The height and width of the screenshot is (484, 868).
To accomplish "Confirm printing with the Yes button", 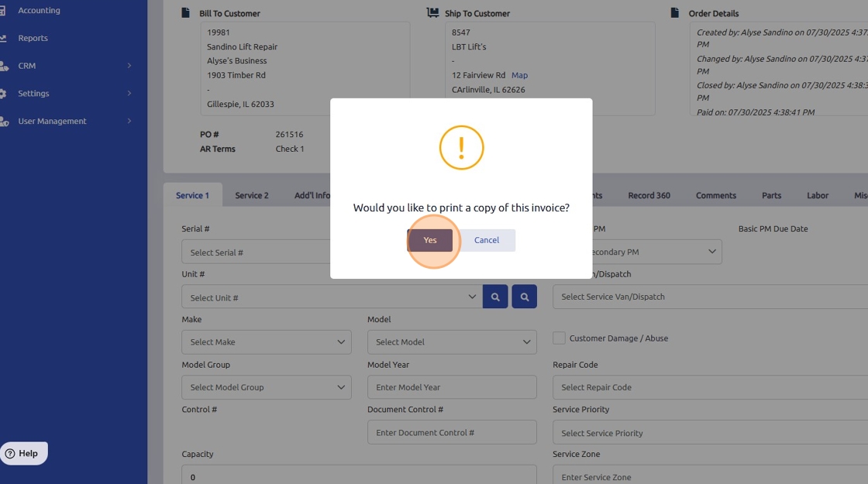I will coord(429,240).
